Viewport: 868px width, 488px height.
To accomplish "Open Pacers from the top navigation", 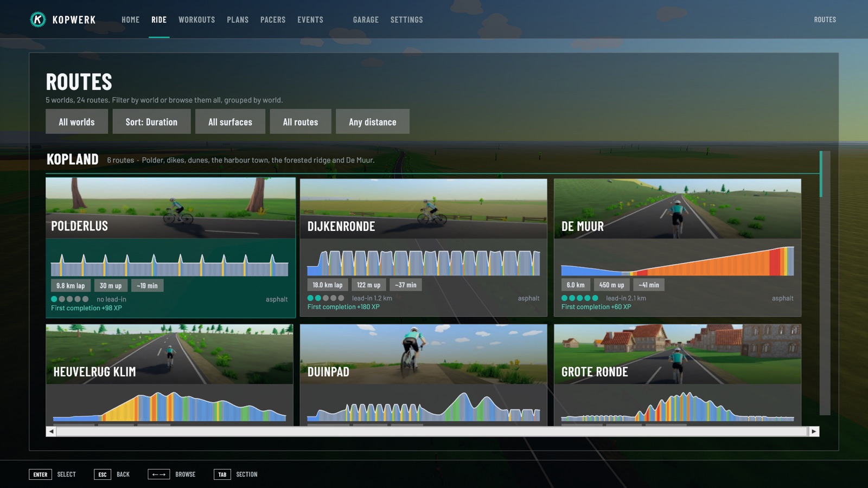I will (273, 20).
